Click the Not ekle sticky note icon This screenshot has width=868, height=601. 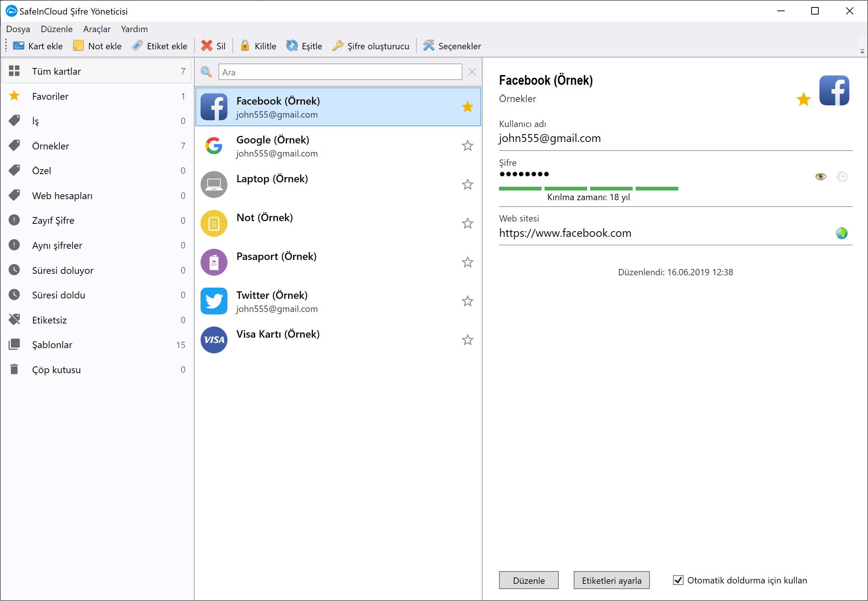click(x=78, y=46)
